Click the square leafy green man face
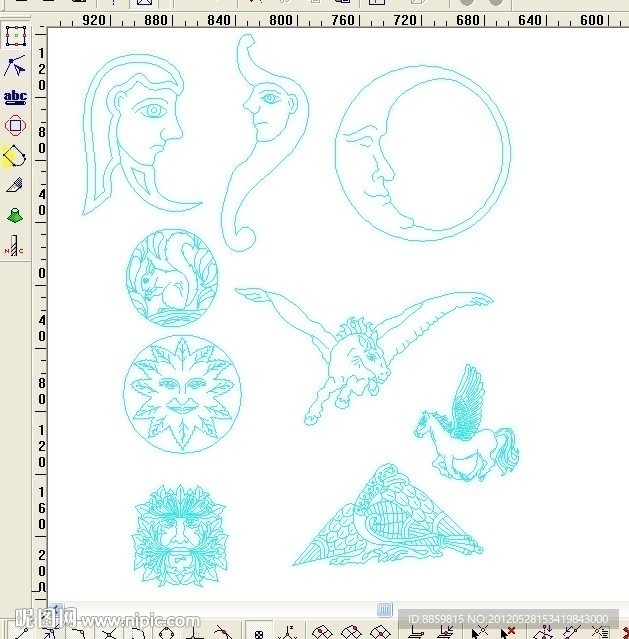This screenshot has width=629, height=639. tap(180, 534)
